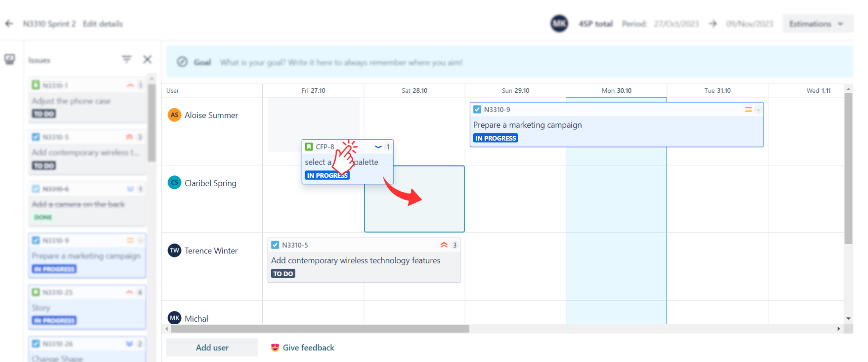
Task: Click Claribel Spring's CS avatar
Action: pos(175,182)
